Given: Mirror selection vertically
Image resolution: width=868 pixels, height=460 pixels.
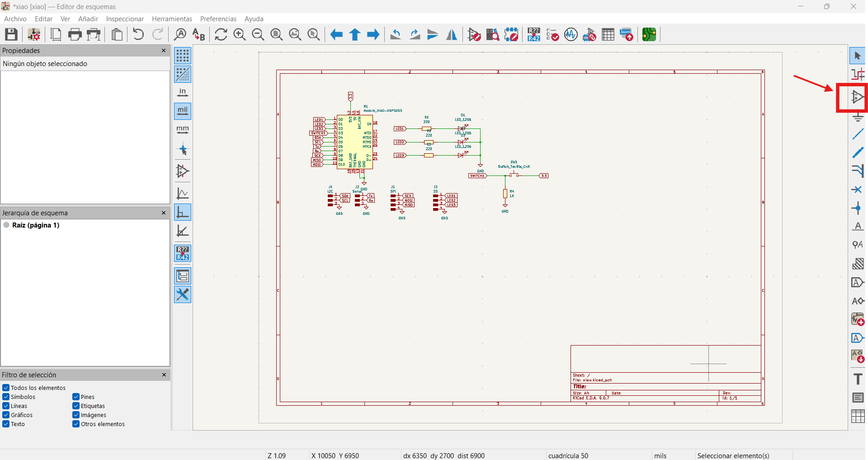Looking at the screenshot, I should 433,34.
